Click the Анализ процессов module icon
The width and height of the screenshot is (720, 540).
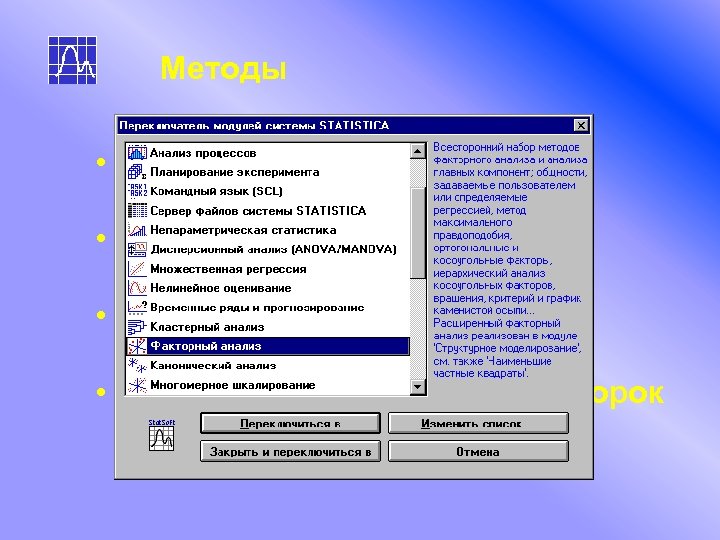[x=137, y=152]
